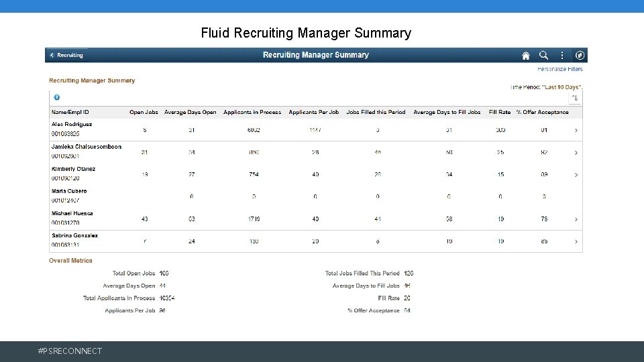Screen dimensions: 644x362
Task: Click the Applicants Per Job column header
Action: point(314,112)
